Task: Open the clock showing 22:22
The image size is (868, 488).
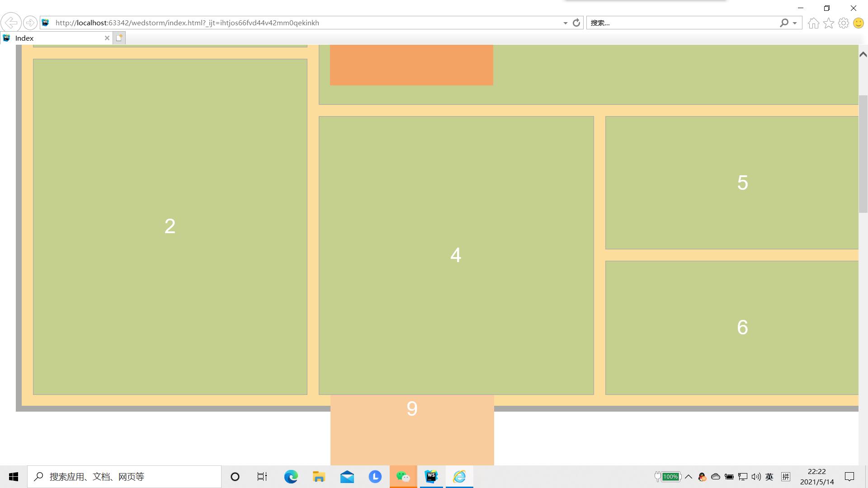Action: pos(816,477)
